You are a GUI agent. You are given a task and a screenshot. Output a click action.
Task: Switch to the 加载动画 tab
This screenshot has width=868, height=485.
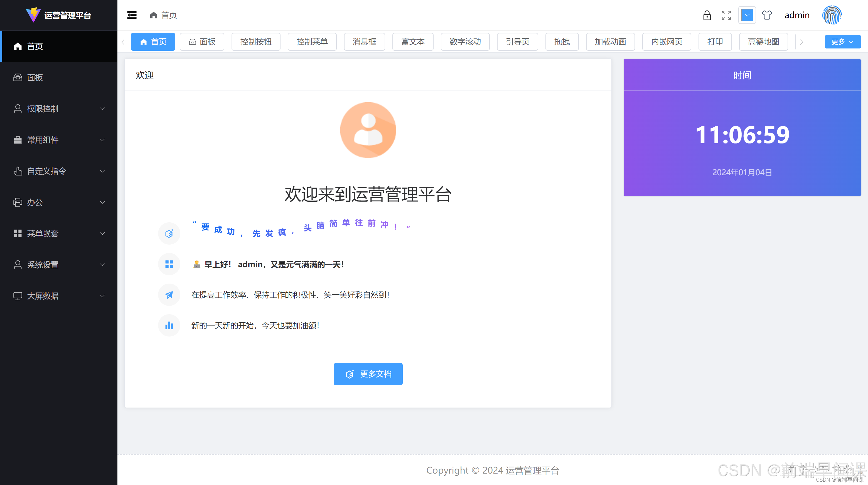click(610, 42)
